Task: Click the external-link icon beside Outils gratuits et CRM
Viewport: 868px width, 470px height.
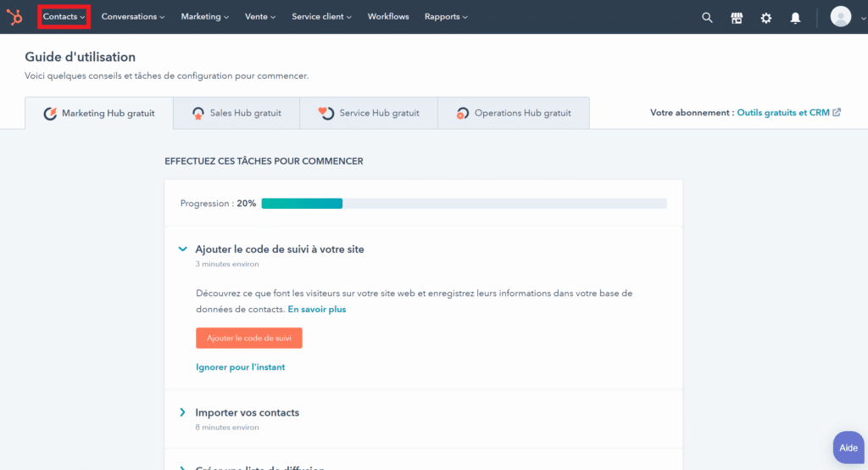Action: (x=837, y=113)
